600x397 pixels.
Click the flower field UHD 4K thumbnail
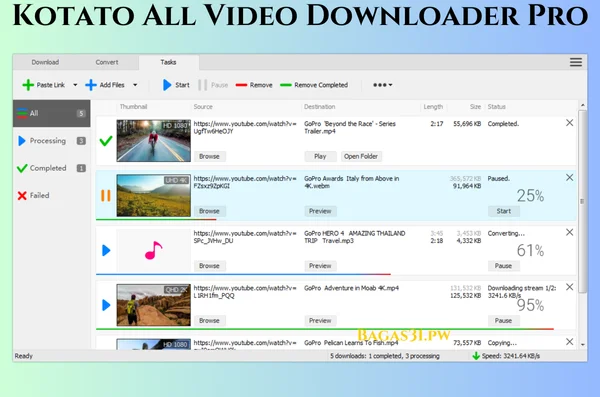pyautogui.click(x=153, y=195)
